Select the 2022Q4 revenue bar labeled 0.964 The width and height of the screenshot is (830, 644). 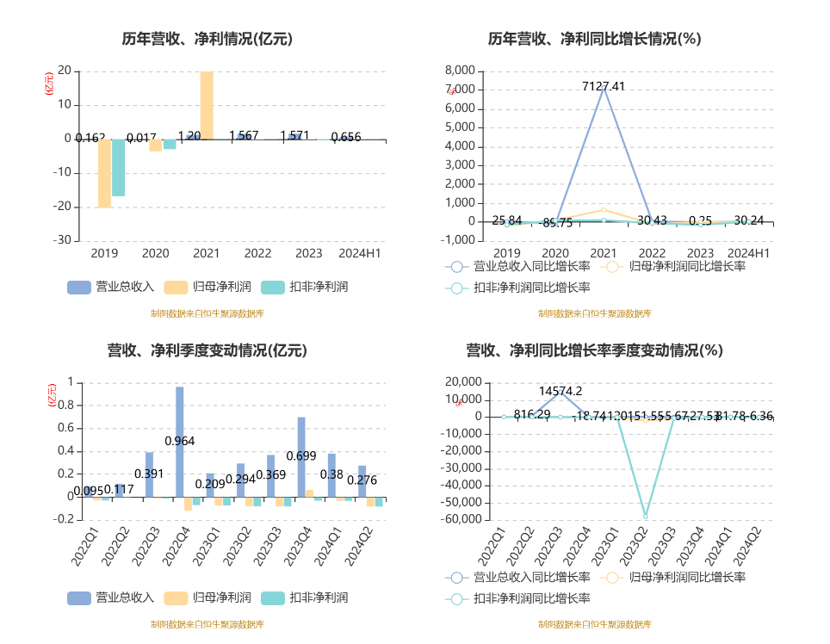coord(180,442)
